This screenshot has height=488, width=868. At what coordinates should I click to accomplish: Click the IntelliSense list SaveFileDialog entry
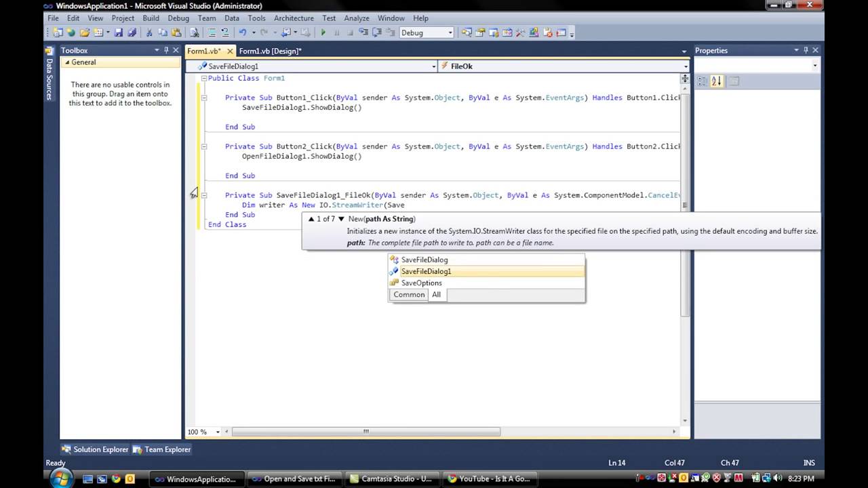click(x=486, y=260)
